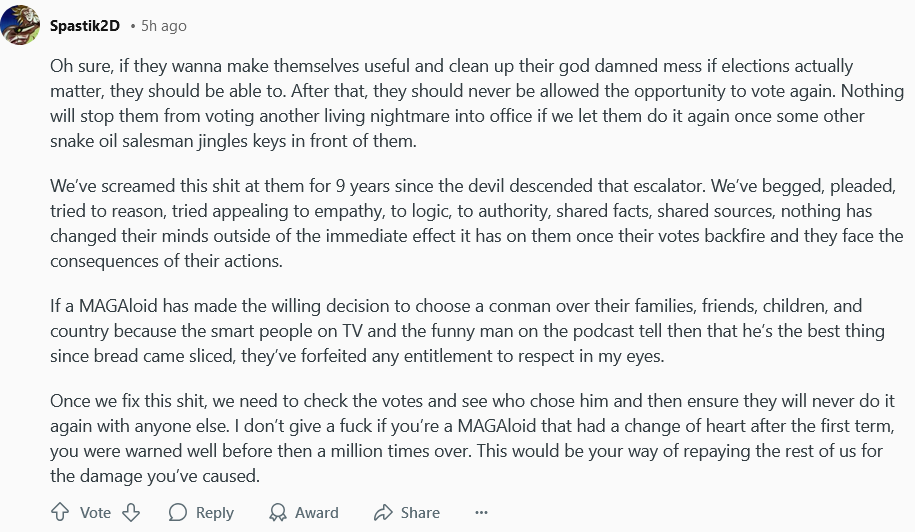Viewport: 915px width, 532px height.
Task: Click the Share arrow icon
Action: click(x=383, y=512)
